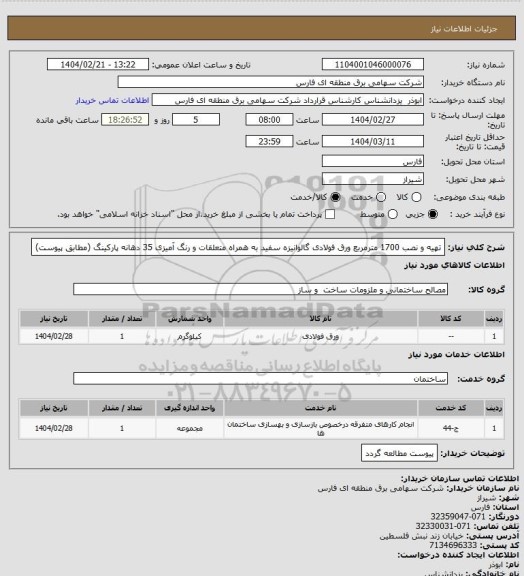Choose the جزیی purchase type radio
Viewport: 524px width, 576px height.
click(433, 214)
